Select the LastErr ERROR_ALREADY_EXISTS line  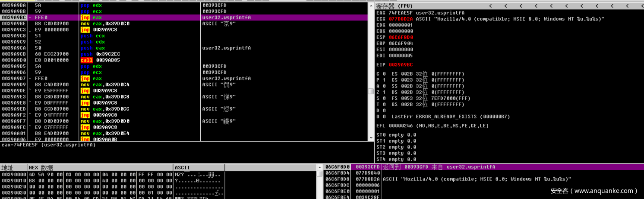(x=440, y=117)
